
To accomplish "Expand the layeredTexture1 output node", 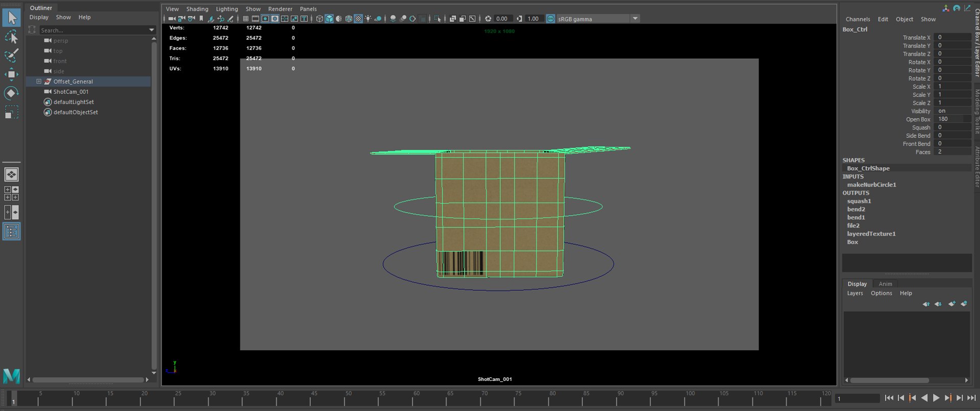I will point(871,234).
